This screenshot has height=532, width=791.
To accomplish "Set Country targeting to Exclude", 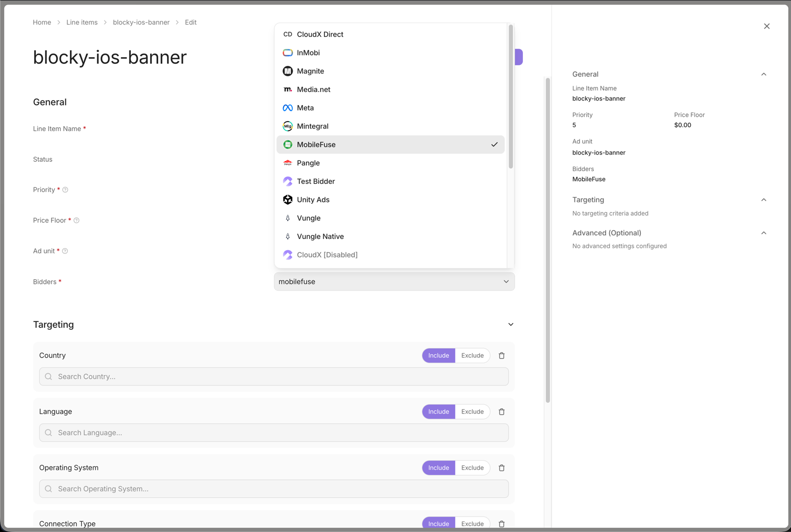I will [472, 355].
